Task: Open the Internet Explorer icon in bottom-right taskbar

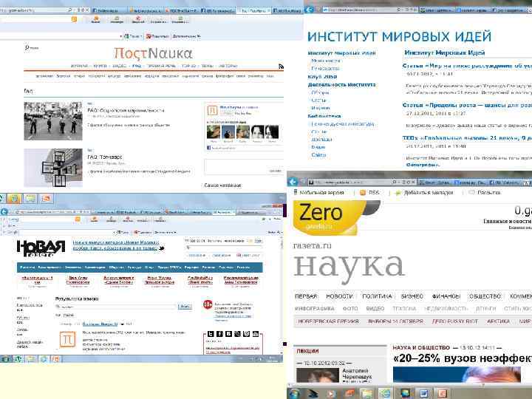Action: (x=385, y=394)
